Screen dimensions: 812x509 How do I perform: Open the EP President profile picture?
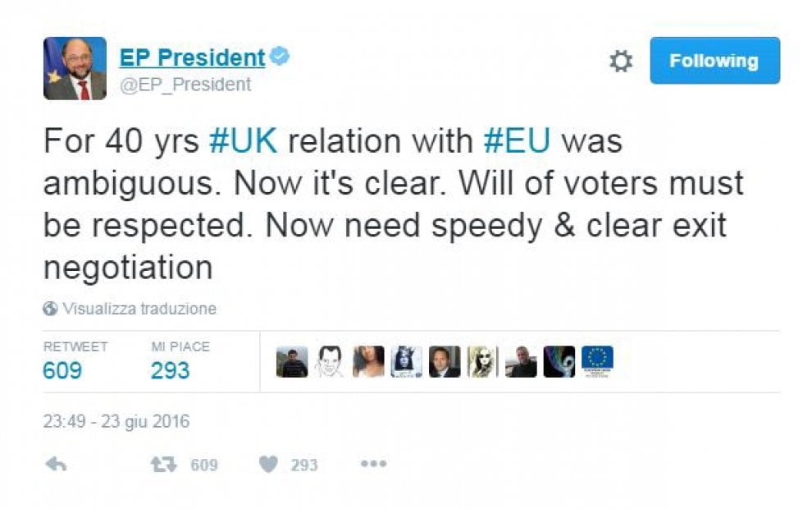click(75, 68)
